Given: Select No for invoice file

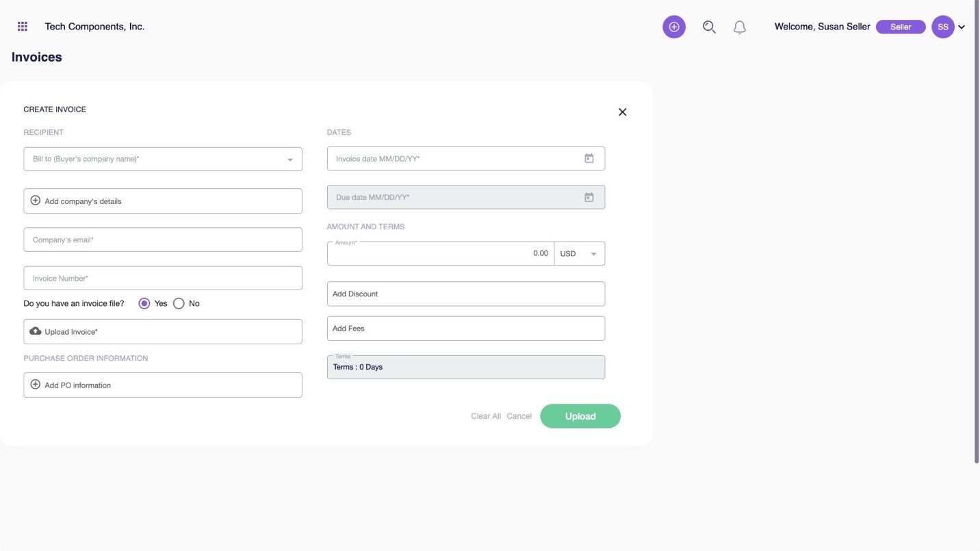Looking at the screenshot, I should point(179,303).
